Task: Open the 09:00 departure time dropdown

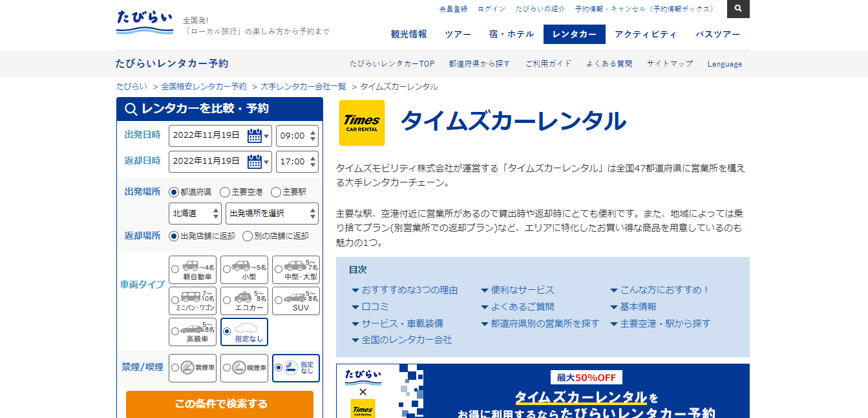Action: pyautogui.click(x=297, y=136)
